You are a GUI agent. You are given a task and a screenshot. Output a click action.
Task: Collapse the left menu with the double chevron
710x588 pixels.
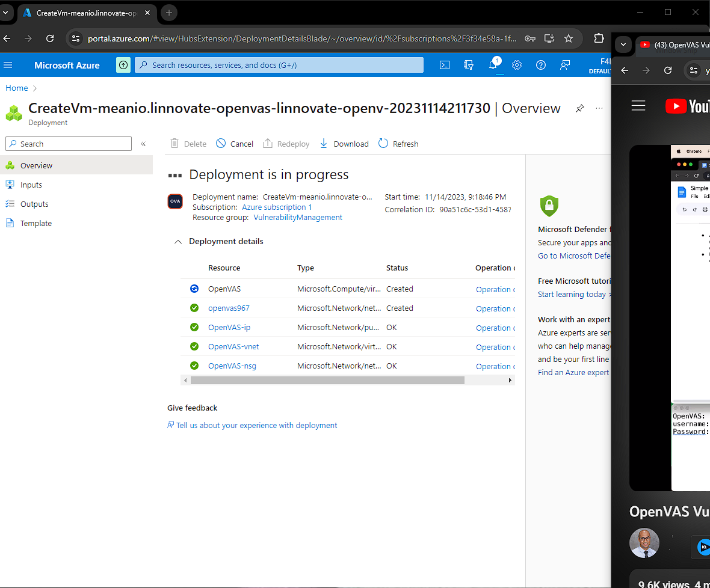click(143, 144)
